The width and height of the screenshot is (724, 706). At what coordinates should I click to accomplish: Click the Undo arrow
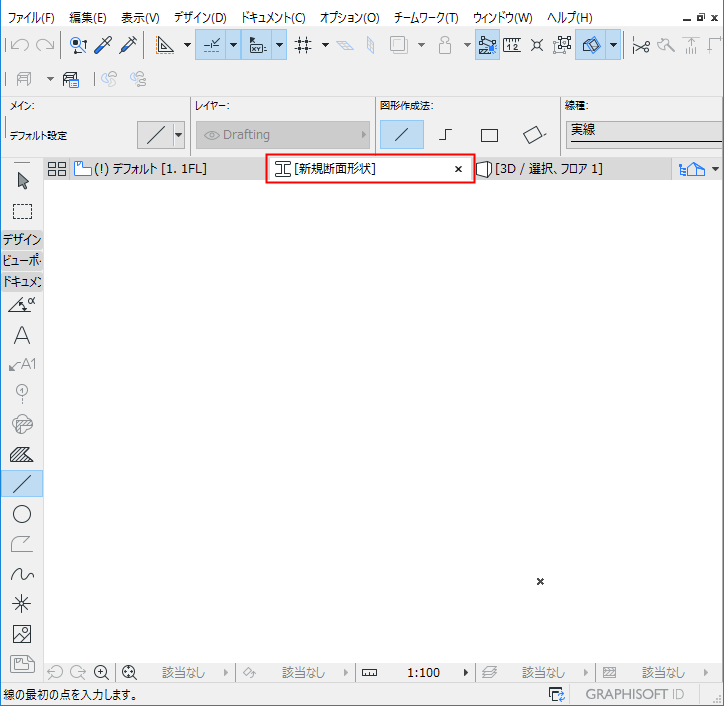(x=19, y=45)
